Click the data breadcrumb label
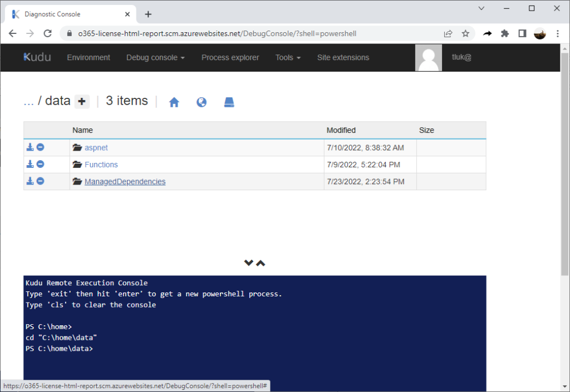Screen dimensions: 570x392 pyautogui.click(x=57, y=101)
